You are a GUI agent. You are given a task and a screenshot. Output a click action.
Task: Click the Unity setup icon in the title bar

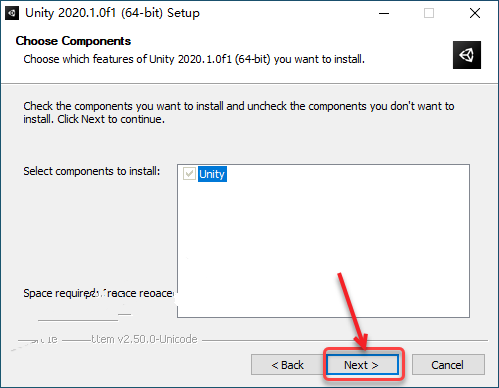tap(12, 13)
